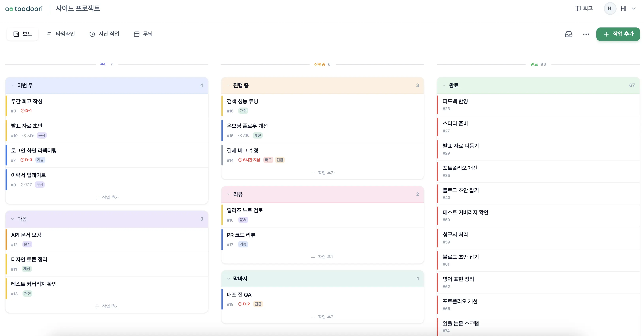Open the inbox tray icon
644x336 pixels.
point(569,34)
